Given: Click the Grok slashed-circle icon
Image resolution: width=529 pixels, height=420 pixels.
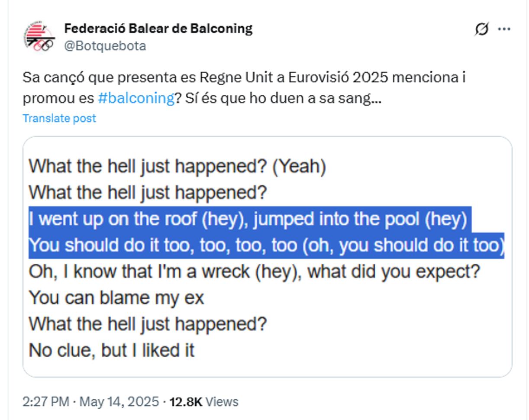Looking at the screenshot, I should (481, 29).
